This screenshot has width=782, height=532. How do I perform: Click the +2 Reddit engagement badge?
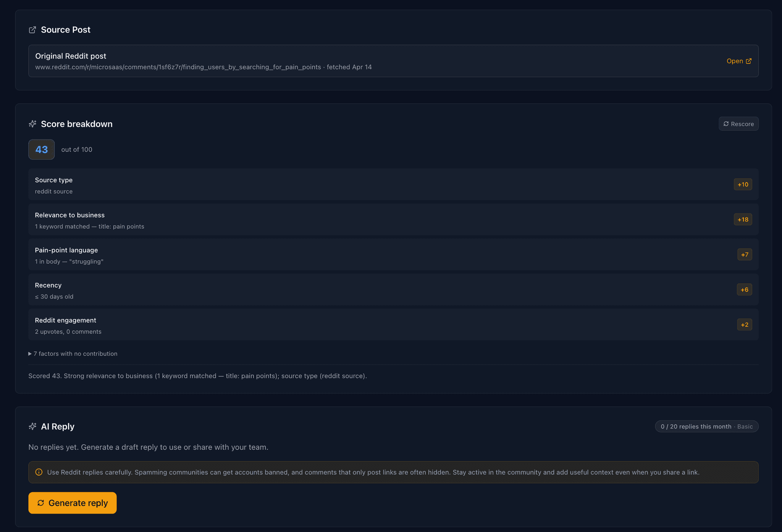744,325
